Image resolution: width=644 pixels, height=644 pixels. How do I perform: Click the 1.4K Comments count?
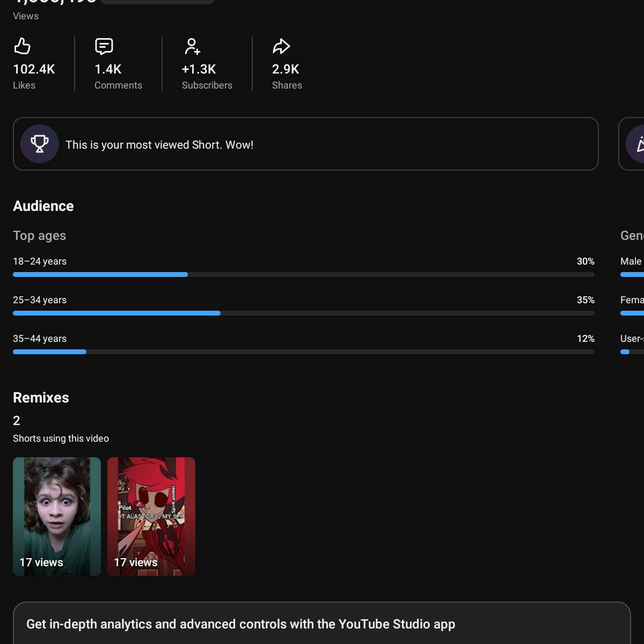[108, 69]
